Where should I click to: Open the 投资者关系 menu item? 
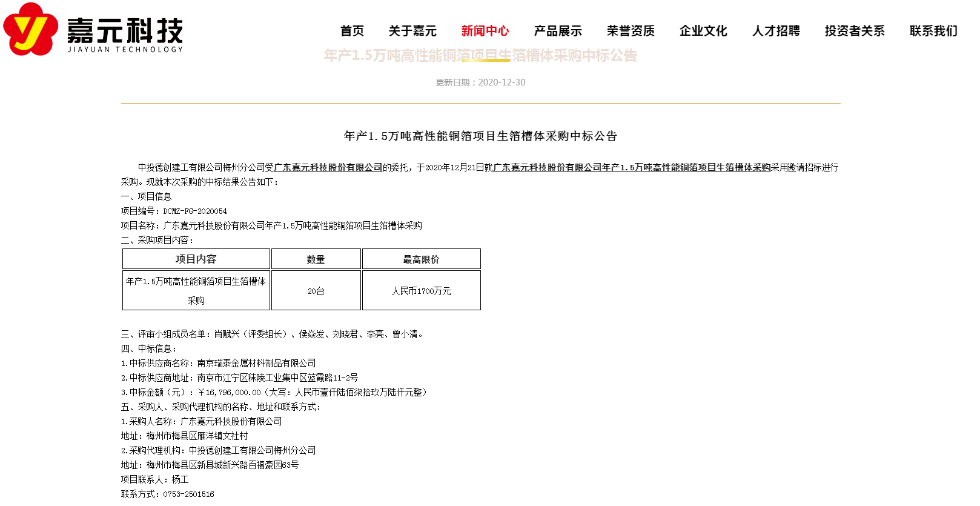[855, 31]
